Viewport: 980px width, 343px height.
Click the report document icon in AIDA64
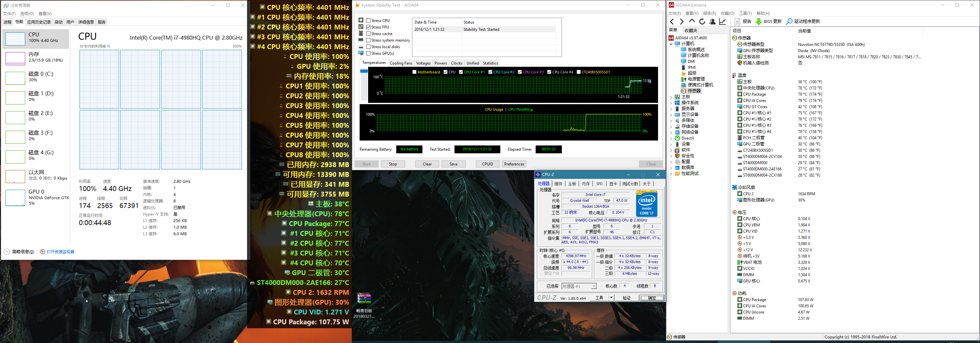(738, 21)
